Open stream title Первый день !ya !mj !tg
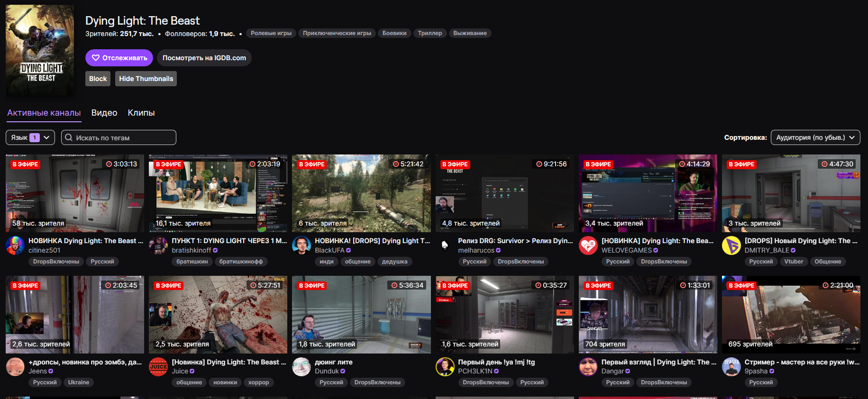 click(x=496, y=362)
